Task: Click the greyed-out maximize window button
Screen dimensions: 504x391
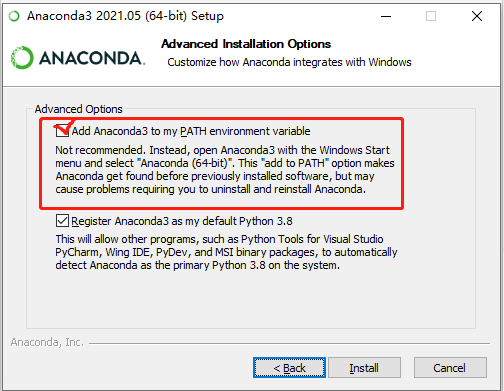Action: pyautogui.click(x=431, y=16)
